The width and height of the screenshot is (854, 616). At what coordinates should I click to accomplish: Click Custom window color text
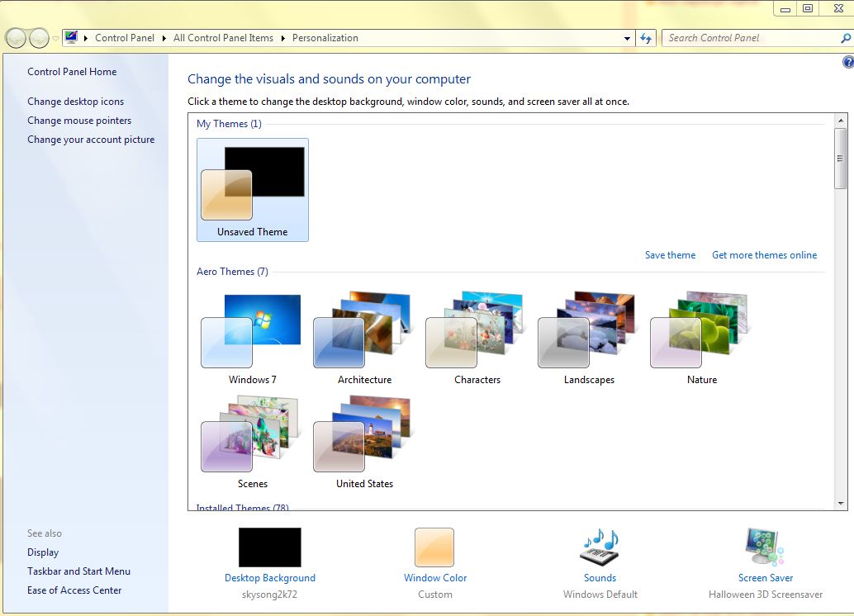(x=435, y=595)
